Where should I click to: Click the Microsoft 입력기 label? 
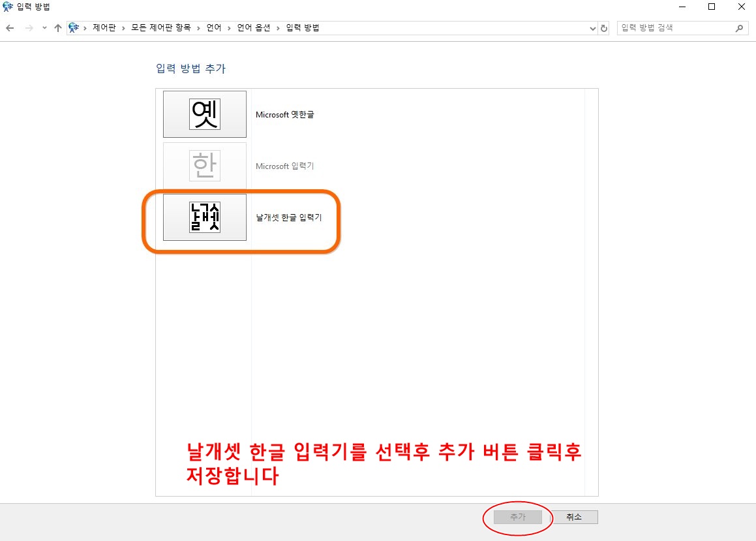point(285,166)
